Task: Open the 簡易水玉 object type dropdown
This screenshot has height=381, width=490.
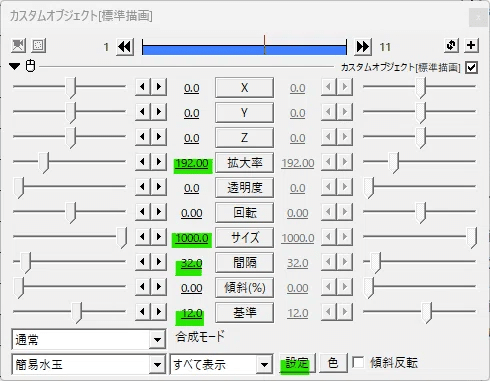Action: point(89,364)
